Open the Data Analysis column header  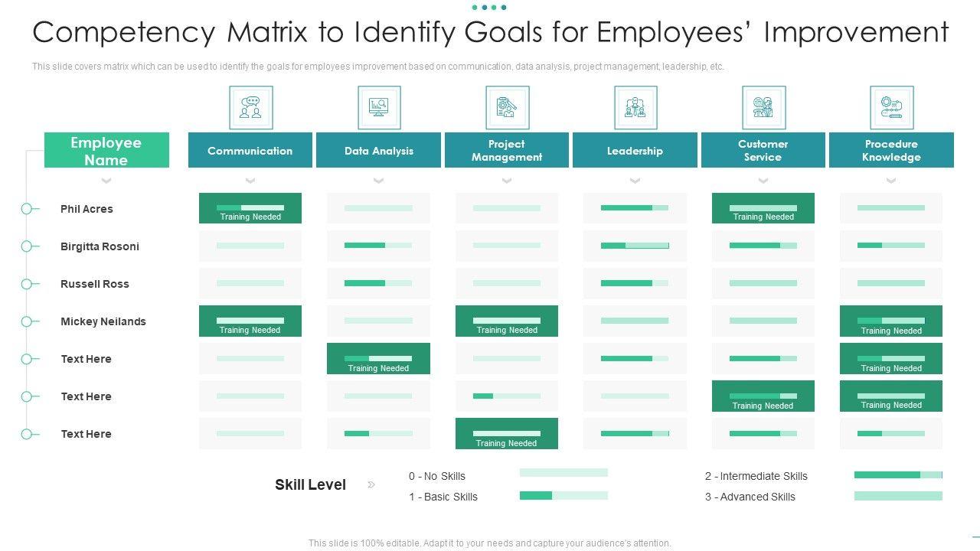coord(379,150)
